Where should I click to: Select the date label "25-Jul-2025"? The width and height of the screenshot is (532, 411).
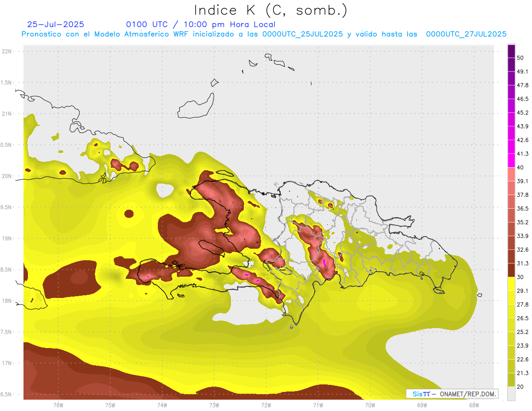[x=55, y=24]
